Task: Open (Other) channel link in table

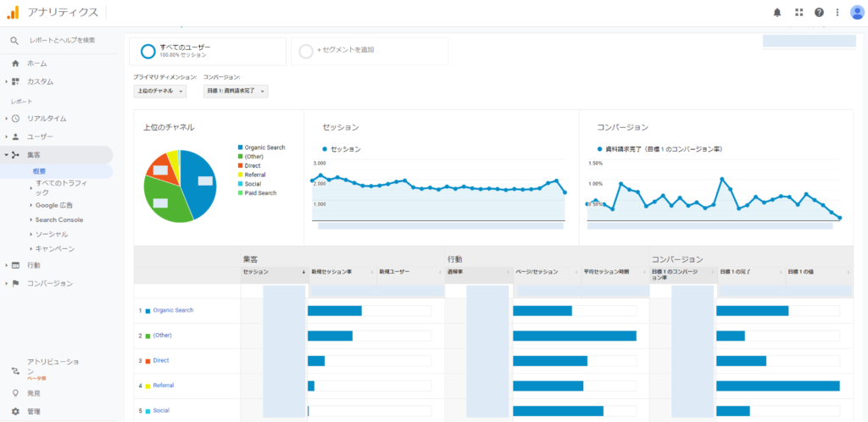Action: tap(162, 336)
